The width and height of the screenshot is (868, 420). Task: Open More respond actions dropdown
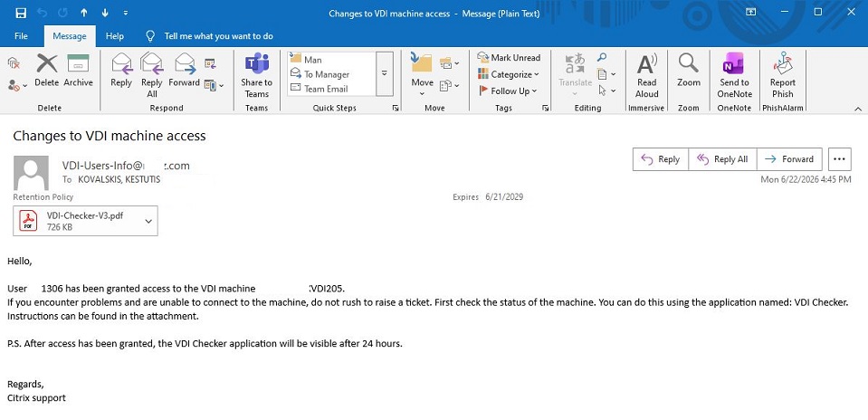(x=215, y=85)
